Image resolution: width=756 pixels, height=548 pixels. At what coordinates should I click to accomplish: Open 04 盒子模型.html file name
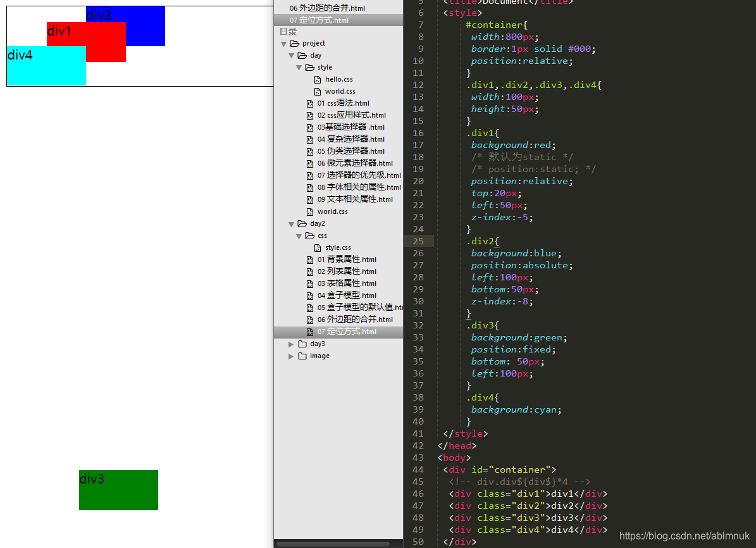pyautogui.click(x=347, y=296)
